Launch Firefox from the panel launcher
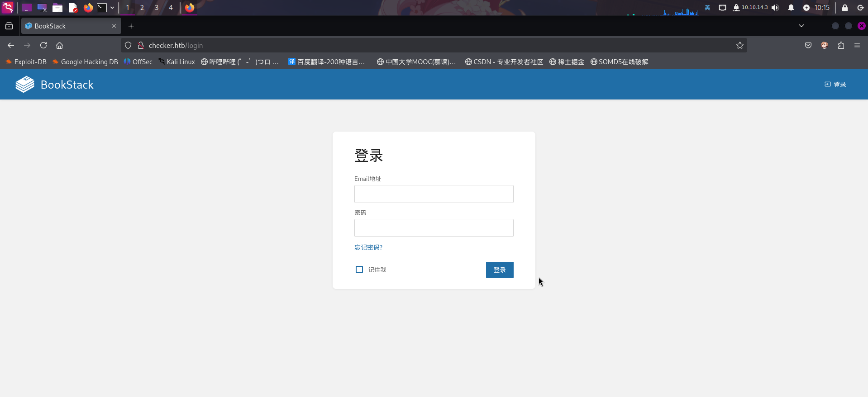This screenshot has height=397, width=868. coord(88,8)
